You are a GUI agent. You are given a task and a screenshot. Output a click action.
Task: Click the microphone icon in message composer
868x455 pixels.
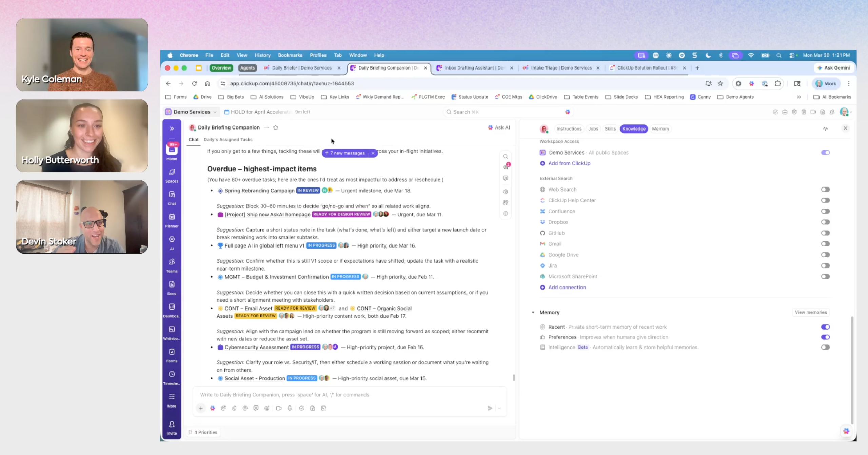[290, 408]
